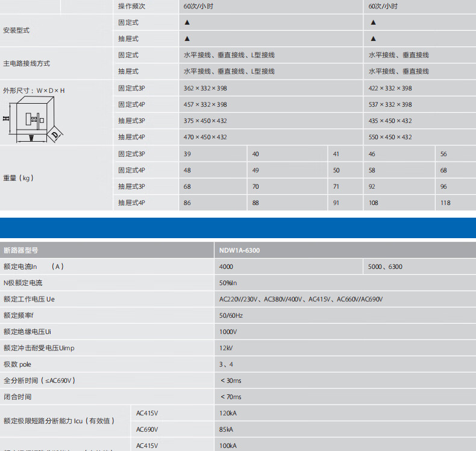Click the fixed-type triangle marker in left column
Image resolution: width=476 pixels, height=451 pixels.
(x=187, y=22)
